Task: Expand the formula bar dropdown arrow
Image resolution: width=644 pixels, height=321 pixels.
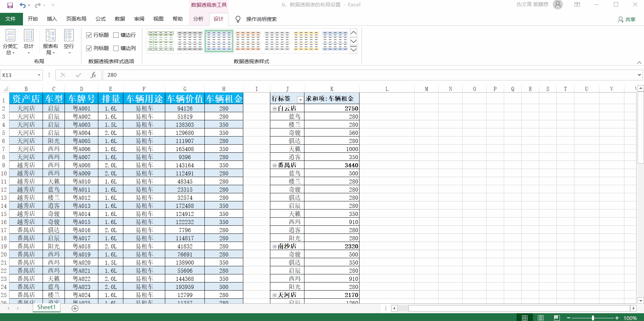Action: tap(639, 75)
